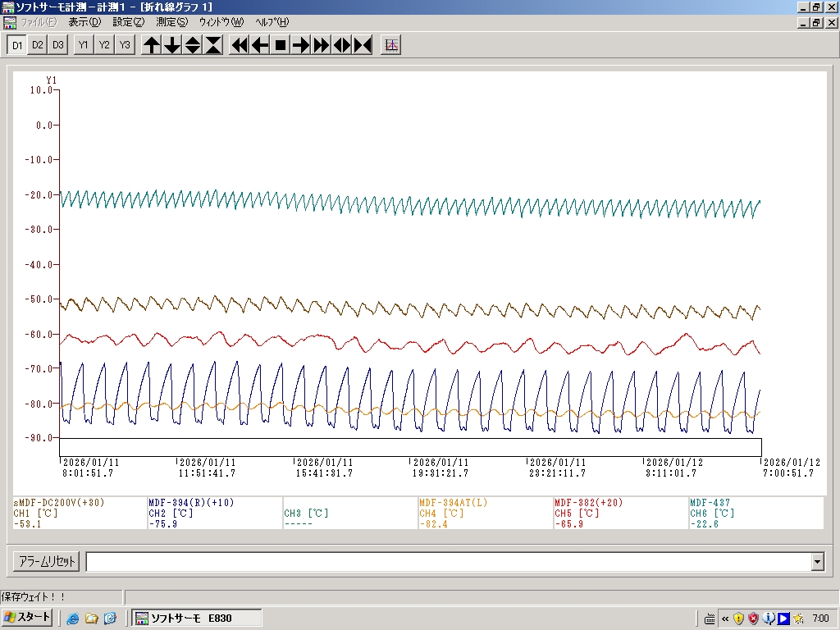The height and width of the screenshot is (630, 840).
Task: Click the アラームリセット button
Action: click(x=46, y=562)
